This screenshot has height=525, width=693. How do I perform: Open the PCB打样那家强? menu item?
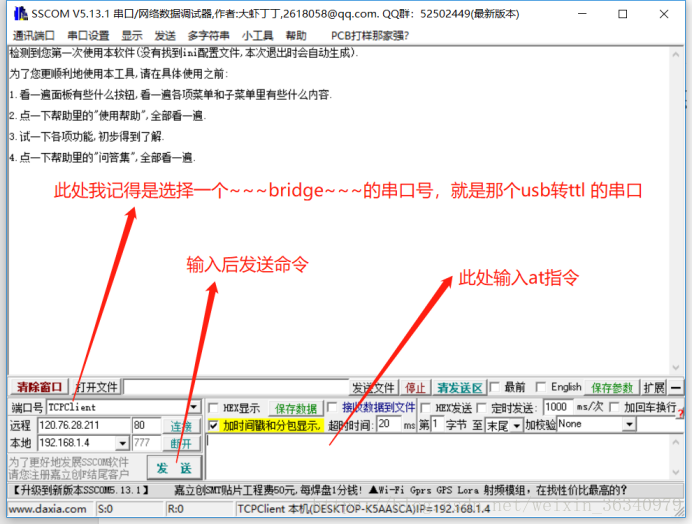(370, 35)
